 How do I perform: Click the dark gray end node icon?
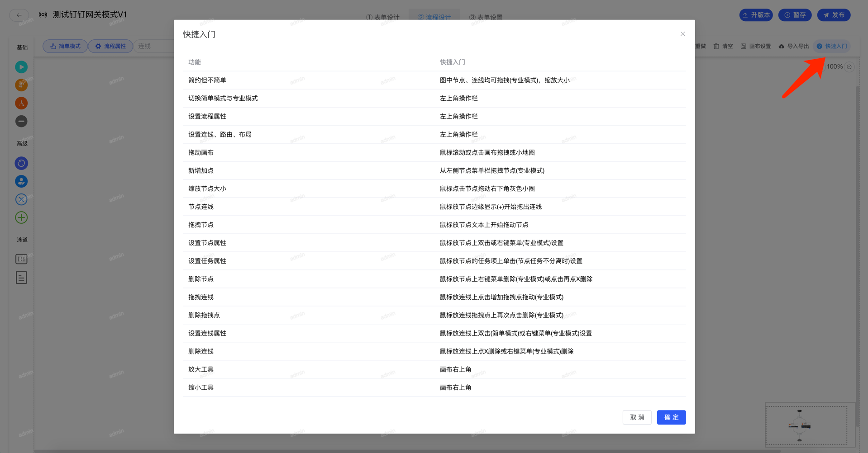tap(21, 121)
